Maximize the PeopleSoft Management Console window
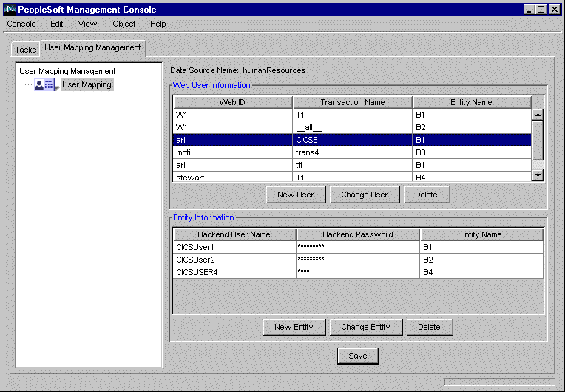Viewport: 565px width, 392px height. pyautogui.click(x=541, y=10)
